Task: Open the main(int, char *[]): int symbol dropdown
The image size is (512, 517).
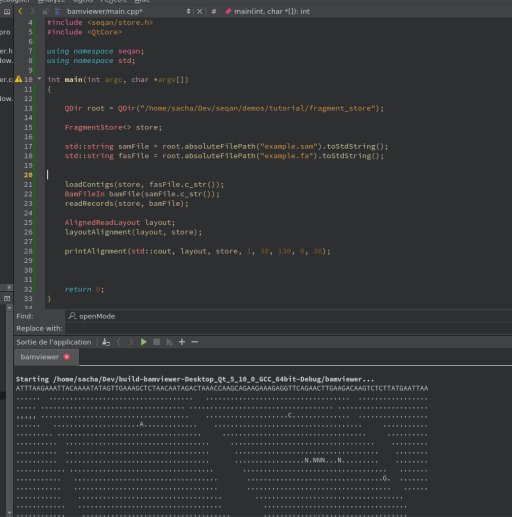Action: [x=272, y=11]
